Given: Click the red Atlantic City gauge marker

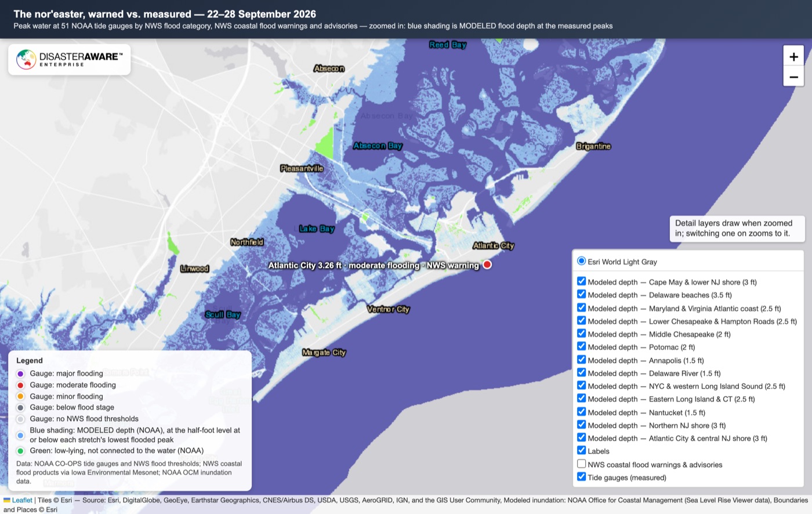Looking at the screenshot, I should pyautogui.click(x=487, y=265).
